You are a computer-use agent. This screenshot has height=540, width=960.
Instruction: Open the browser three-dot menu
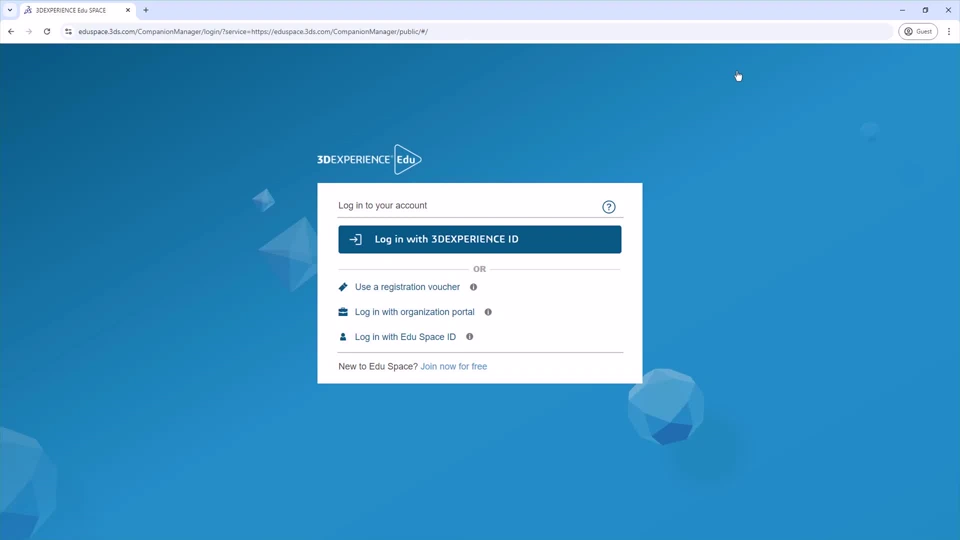tap(949, 31)
